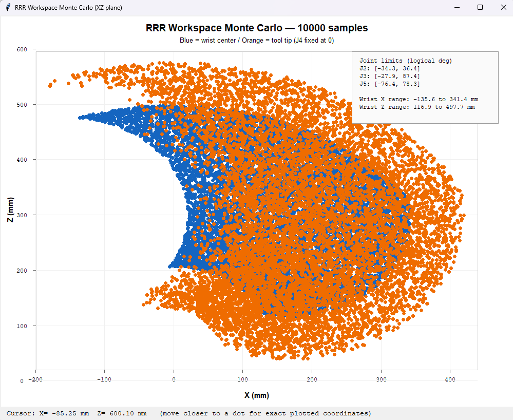The height and width of the screenshot is (420, 513).
Task: Click the window title RRR Workspace Monte Carlo
Action: click(x=66, y=7)
